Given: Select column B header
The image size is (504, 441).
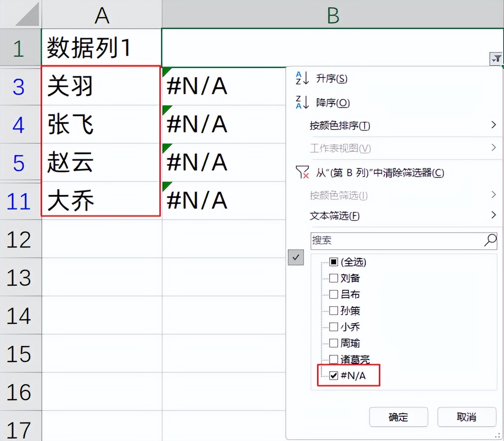Looking at the screenshot, I should point(332,15).
